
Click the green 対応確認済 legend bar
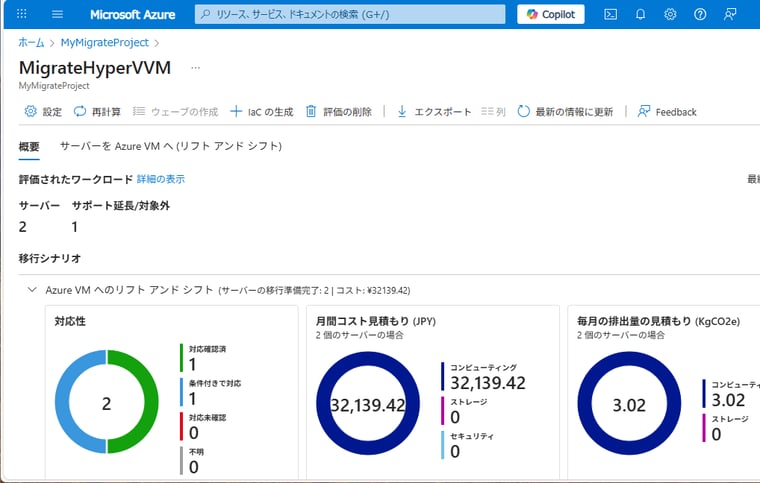pos(181,358)
